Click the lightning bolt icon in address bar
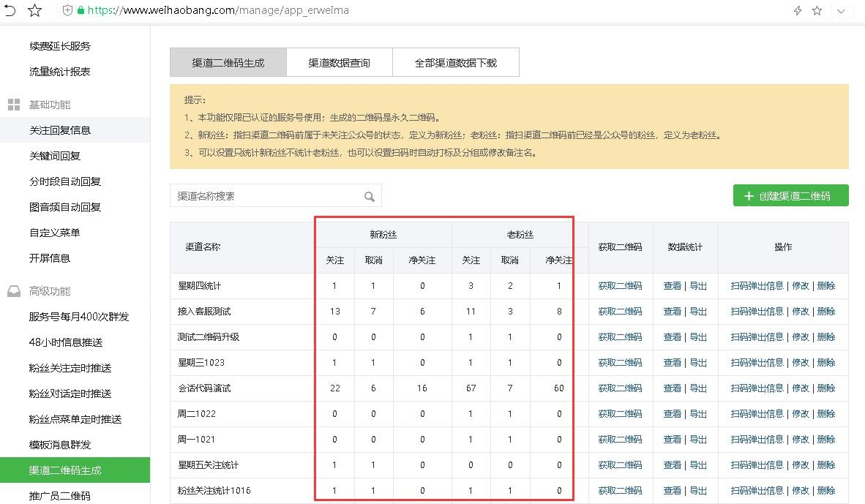Image resolution: width=865 pixels, height=504 pixels. tap(797, 10)
